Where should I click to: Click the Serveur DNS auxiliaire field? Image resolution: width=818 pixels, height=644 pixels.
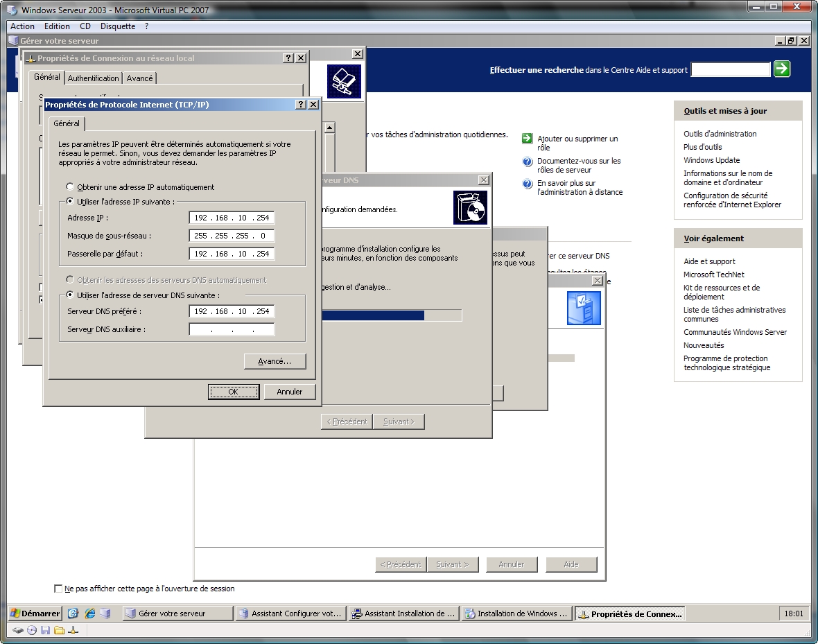pos(232,329)
